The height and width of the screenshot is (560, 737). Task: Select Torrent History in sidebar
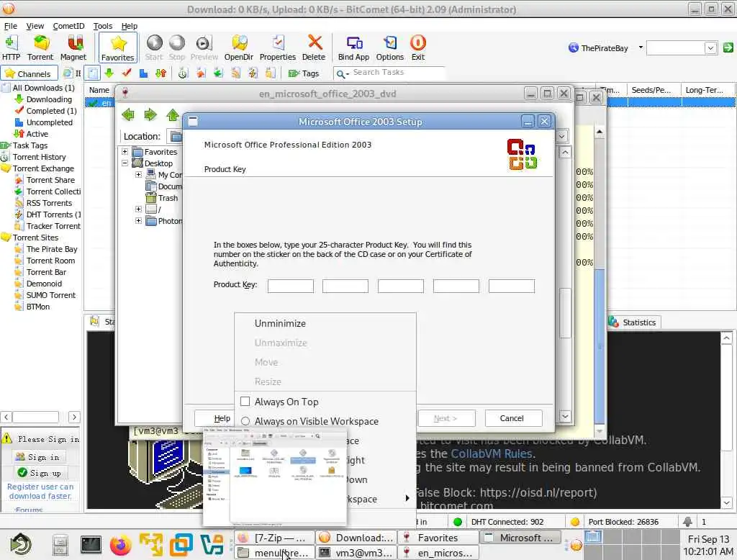tap(39, 157)
